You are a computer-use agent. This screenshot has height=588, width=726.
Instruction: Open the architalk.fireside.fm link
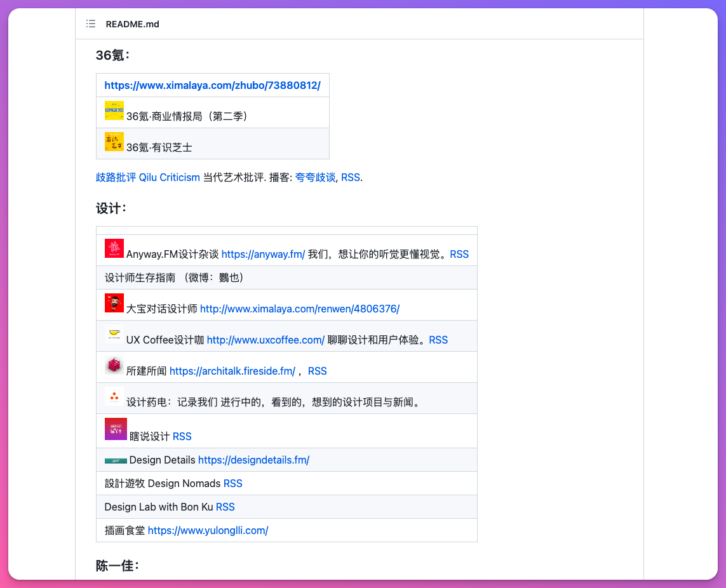[x=232, y=371]
